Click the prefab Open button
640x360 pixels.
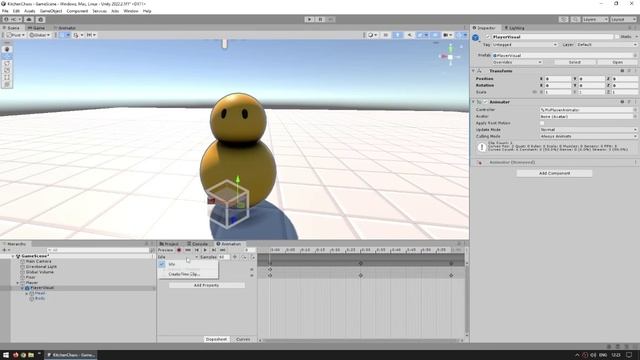point(617,62)
